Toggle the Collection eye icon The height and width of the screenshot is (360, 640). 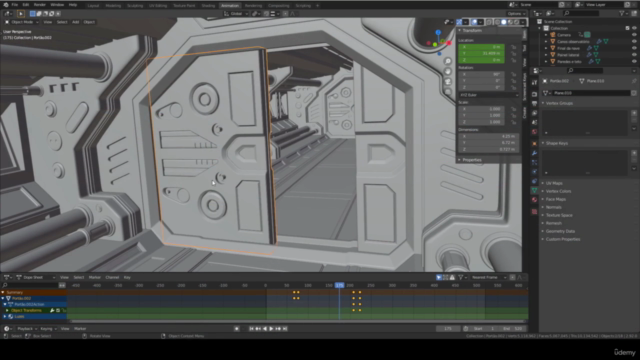tap(634, 28)
